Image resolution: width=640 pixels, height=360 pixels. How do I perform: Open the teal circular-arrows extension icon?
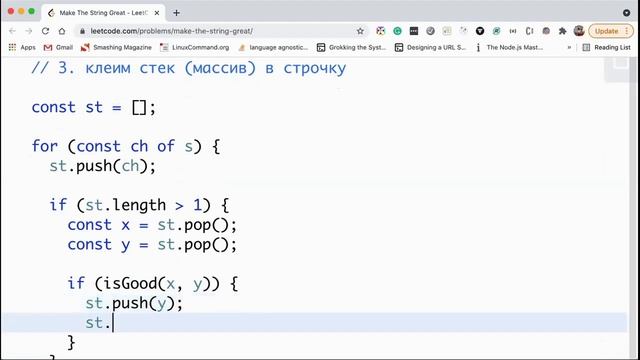(x=496, y=31)
